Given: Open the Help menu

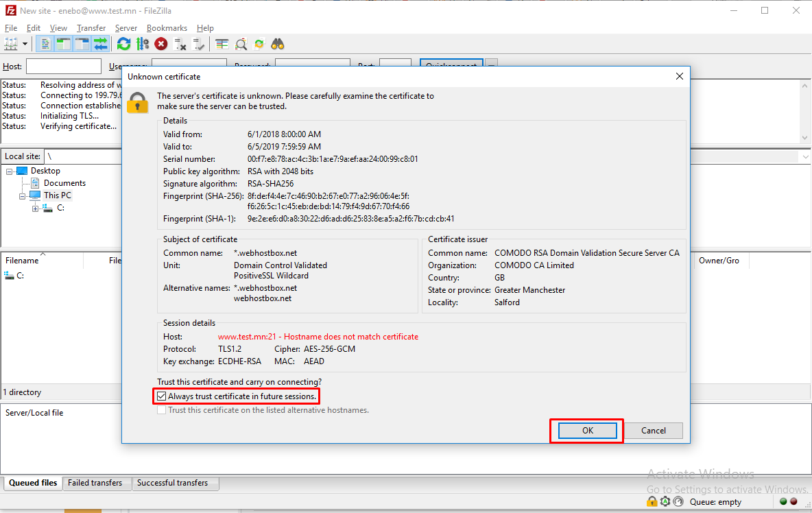Looking at the screenshot, I should tap(205, 28).
